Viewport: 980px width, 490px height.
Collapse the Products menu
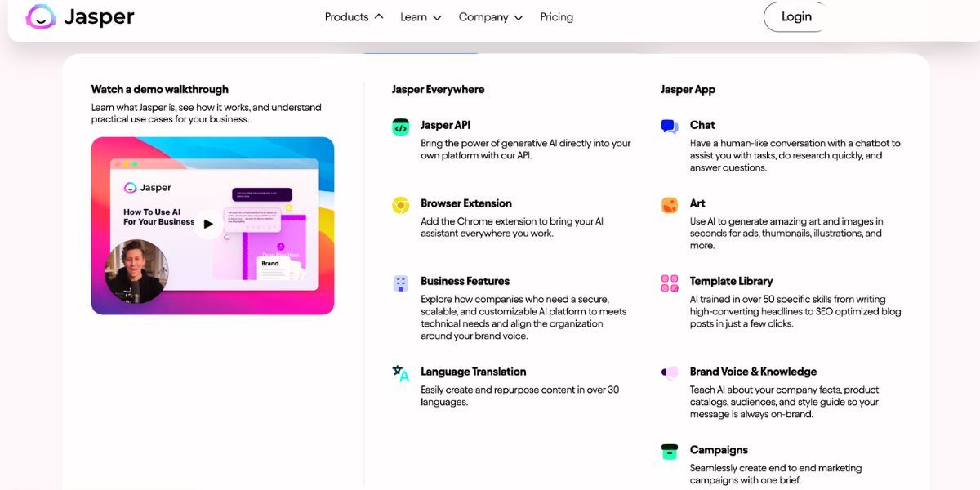[x=352, y=16]
